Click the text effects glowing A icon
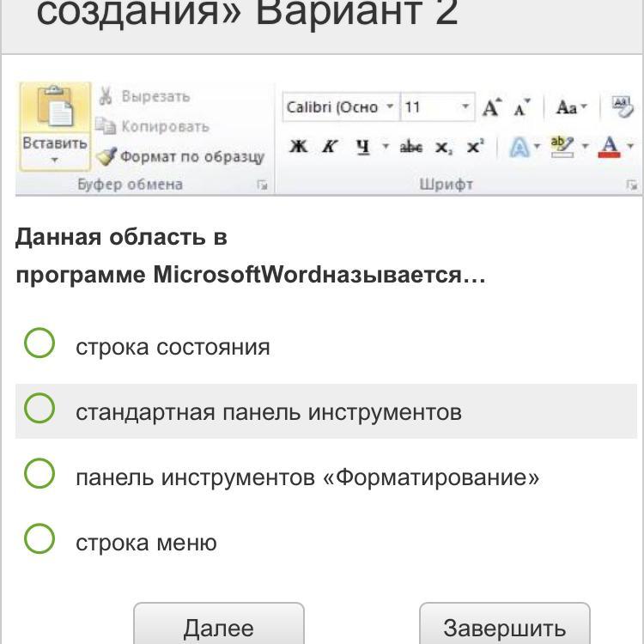The image size is (644, 644). tap(519, 147)
